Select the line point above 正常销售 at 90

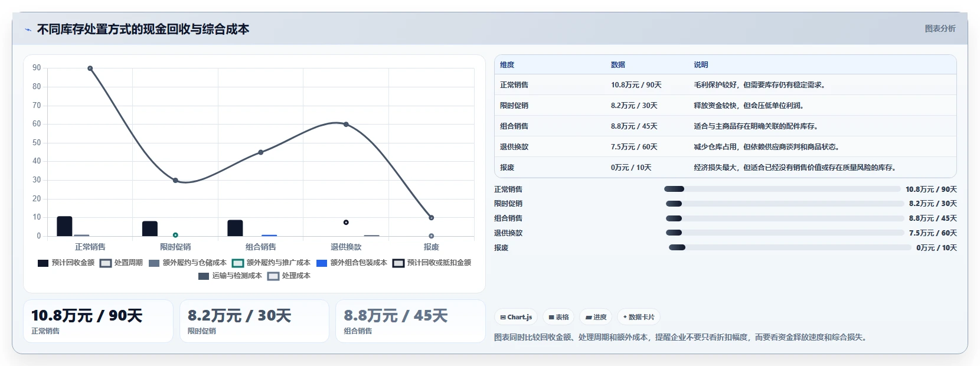pos(90,68)
